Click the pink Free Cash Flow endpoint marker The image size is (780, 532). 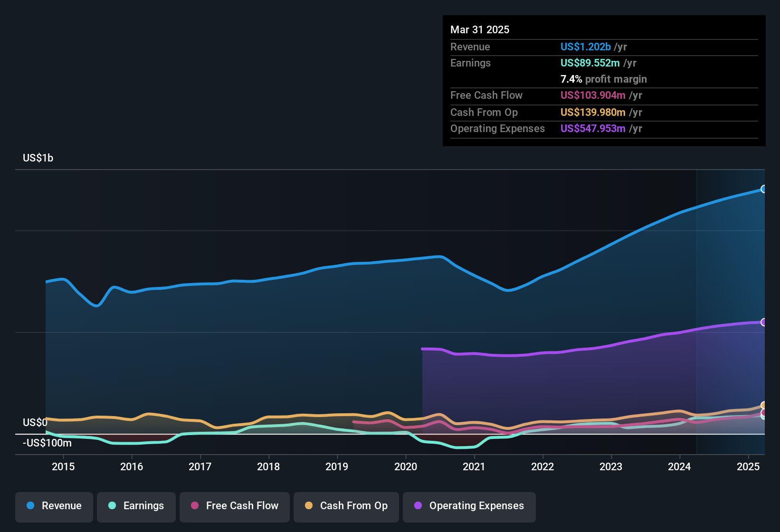[x=763, y=412]
